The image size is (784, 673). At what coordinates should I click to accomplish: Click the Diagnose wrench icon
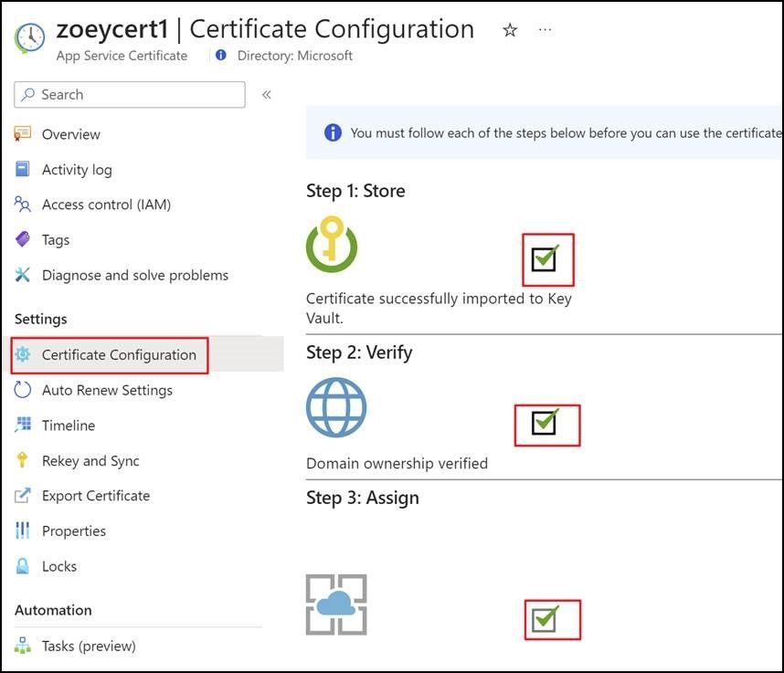point(23,274)
